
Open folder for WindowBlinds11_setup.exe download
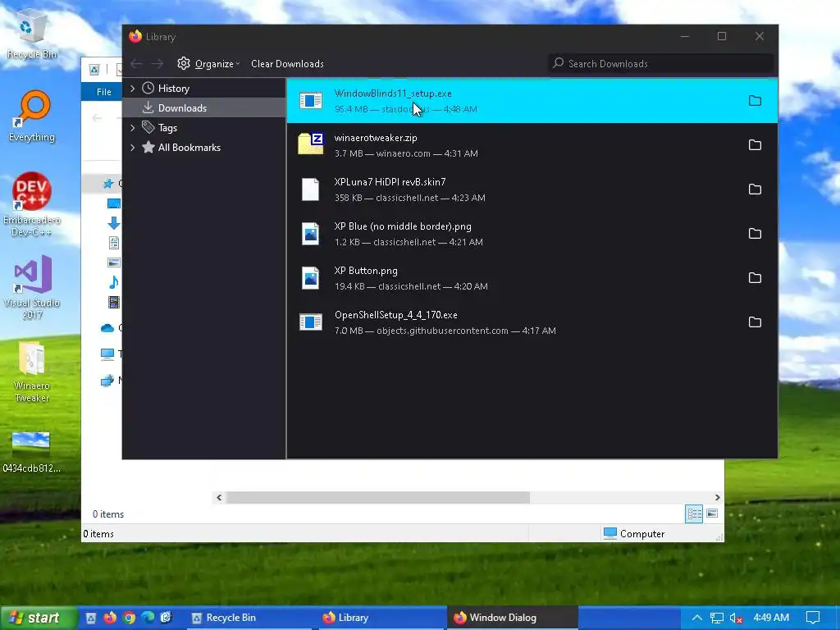pyautogui.click(x=755, y=101)
